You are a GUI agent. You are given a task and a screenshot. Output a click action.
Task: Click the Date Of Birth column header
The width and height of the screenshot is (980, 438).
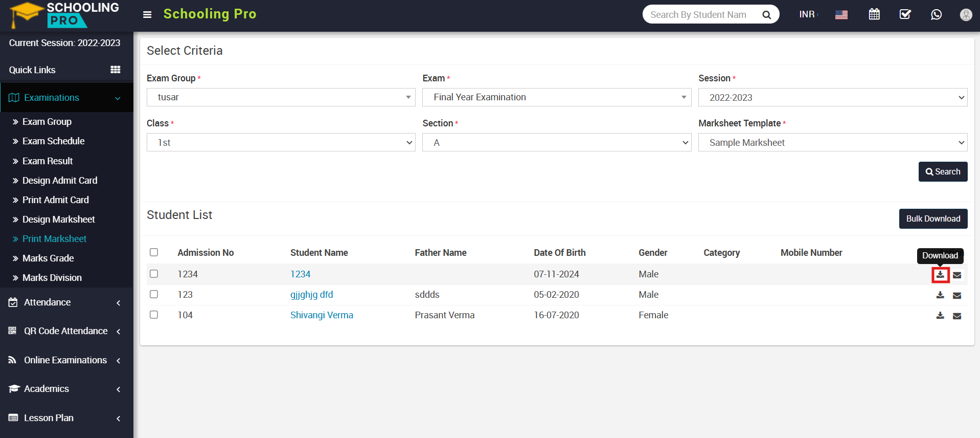[x=560, y=253]
